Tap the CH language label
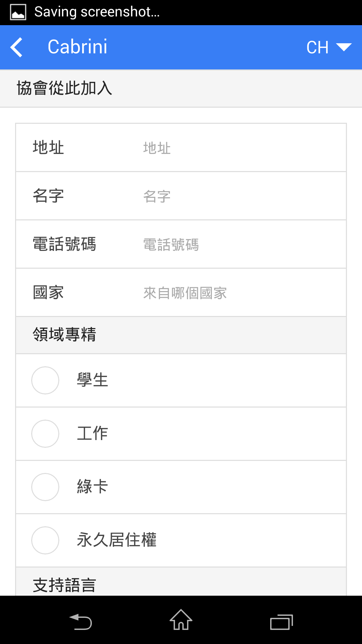 click(x=317, y=47)
